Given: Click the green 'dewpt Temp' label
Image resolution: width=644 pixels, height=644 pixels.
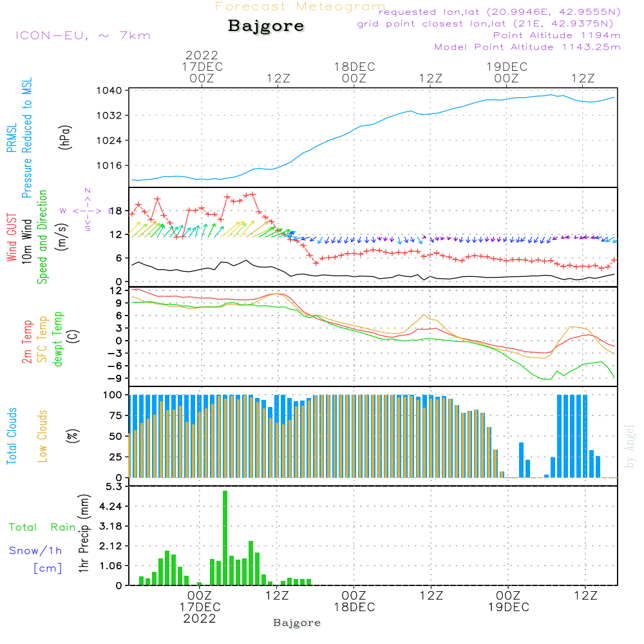Looking at the screenshot, I should [57, 339].
